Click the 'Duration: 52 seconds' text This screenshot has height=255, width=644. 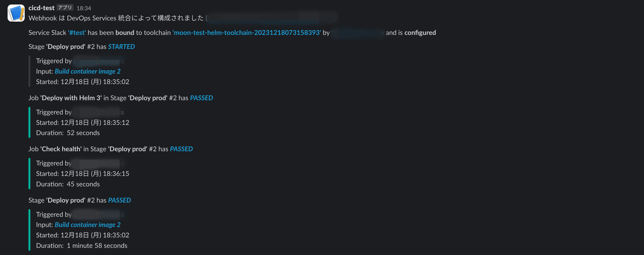(x=68, y=133)
